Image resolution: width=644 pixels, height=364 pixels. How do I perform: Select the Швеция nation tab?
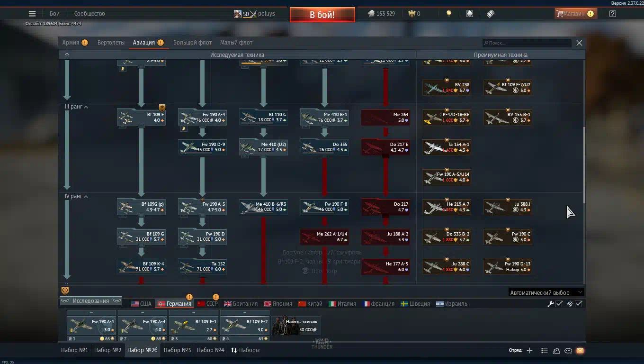pyautogui.click(x=415, y=304)
